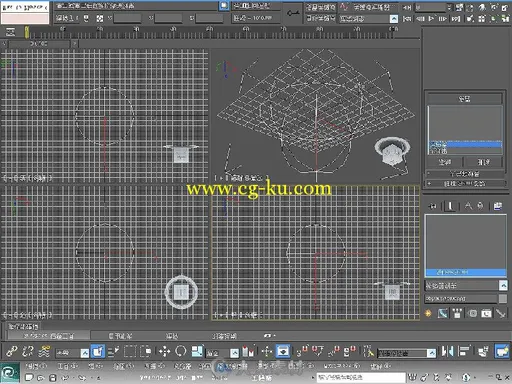
Task: Expand the Modifier List dropdown arrow
Action: [x=503, y=285]
